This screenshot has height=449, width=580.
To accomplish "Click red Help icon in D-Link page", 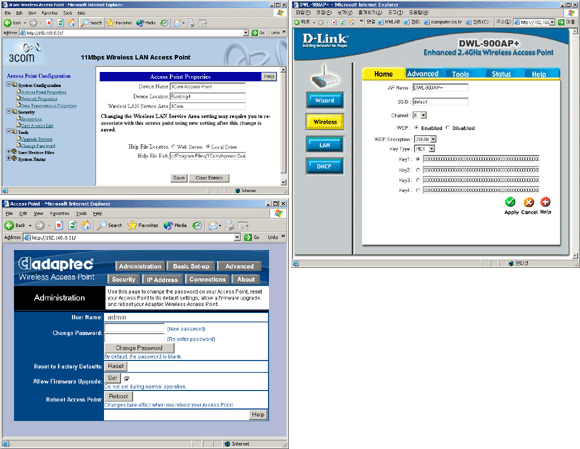I will pos(545,202).
